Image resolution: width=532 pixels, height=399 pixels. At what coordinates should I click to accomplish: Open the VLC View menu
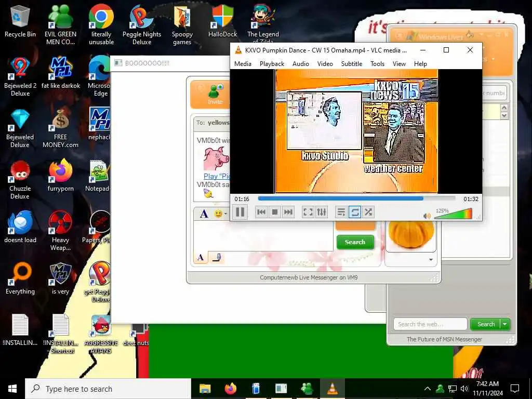tap(399, 64)
